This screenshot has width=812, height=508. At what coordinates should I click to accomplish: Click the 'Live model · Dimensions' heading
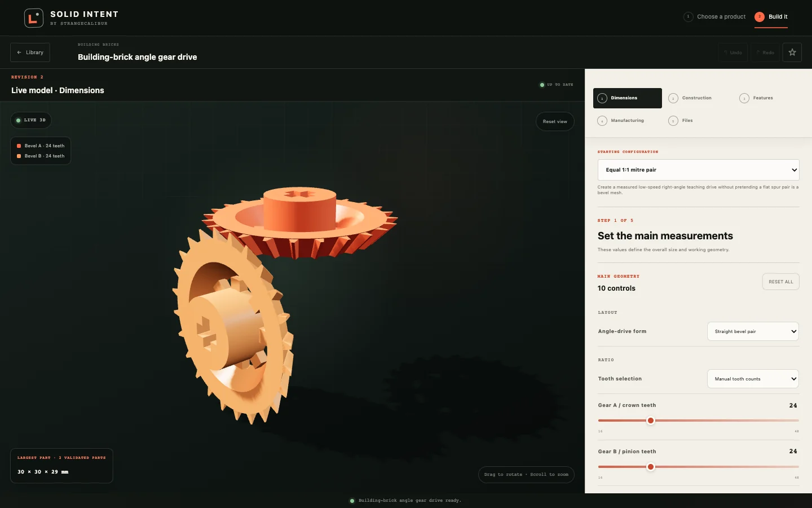(x=58, y=90)
